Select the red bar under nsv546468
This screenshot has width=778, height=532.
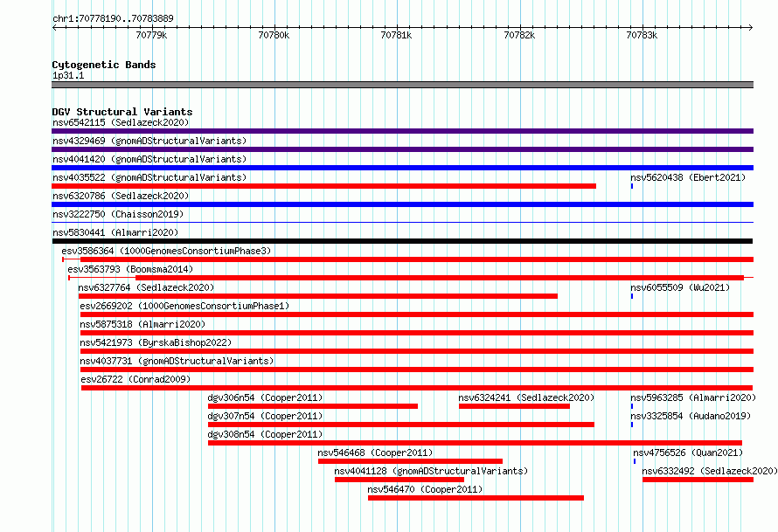(410, 461)
